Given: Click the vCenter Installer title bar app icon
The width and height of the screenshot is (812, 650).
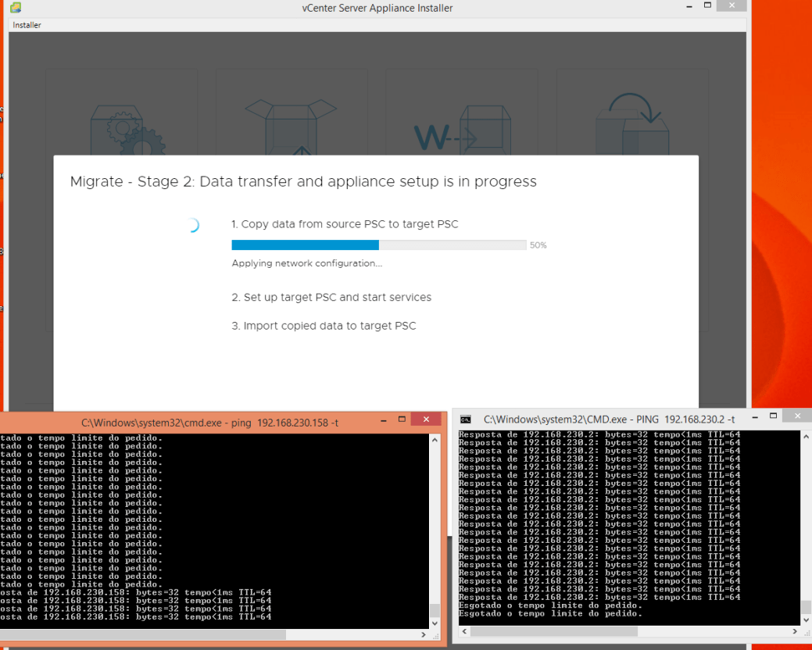Looking at the screenshot, I should pos(16,8).
